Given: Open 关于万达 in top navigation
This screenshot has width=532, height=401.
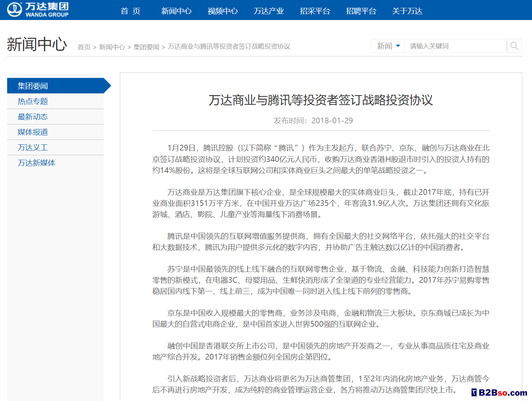Looking at the screenshot, I should point(407,11).
